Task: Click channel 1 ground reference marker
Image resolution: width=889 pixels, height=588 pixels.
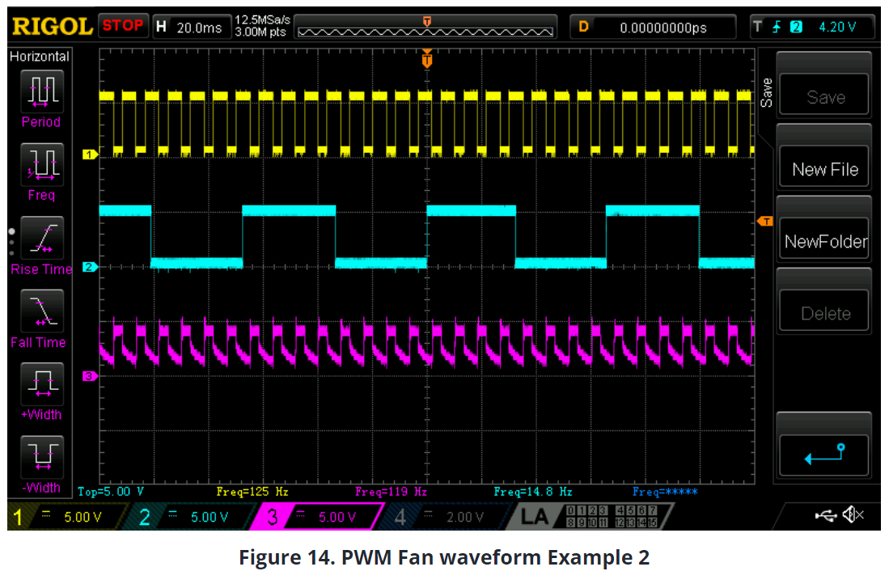Action: click(x=90, y=154)
